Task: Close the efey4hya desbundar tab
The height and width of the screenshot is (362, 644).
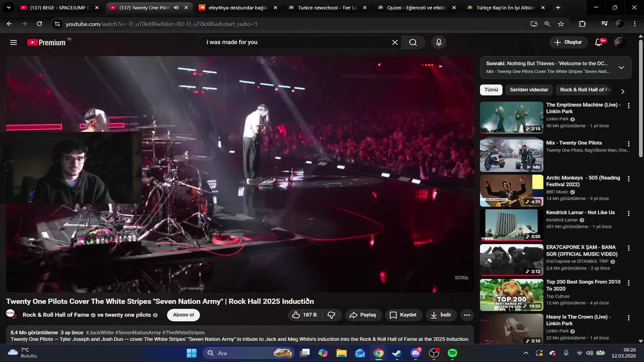Action: point(276,8)
